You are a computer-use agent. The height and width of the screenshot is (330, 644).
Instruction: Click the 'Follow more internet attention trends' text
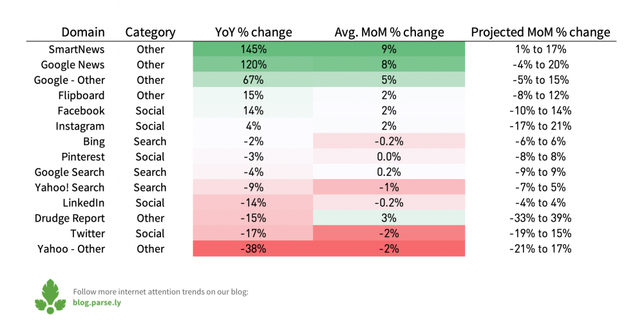coord(160,292)
